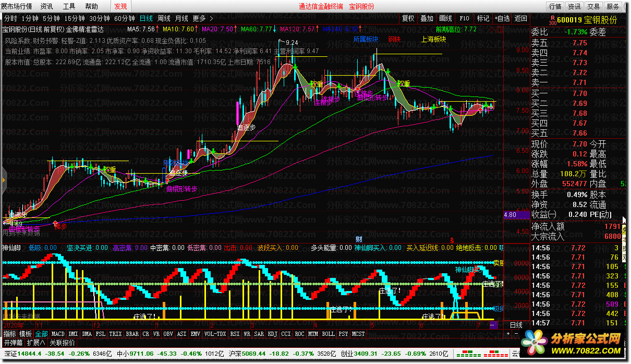This screenshot has width=631, height=364.
Task: Click the 日线 label below the order panel
Action: point(516,325)
